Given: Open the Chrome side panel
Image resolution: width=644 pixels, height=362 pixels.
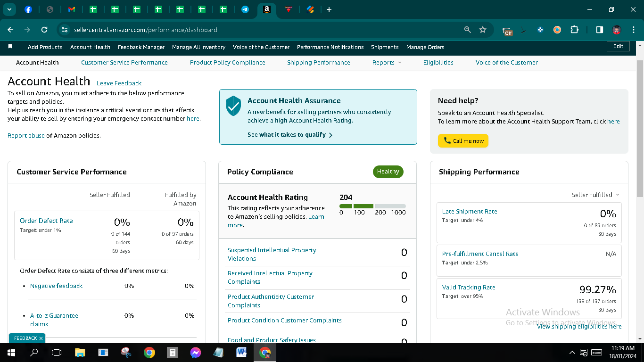Looking at the screenshot, I should [600, 30].
